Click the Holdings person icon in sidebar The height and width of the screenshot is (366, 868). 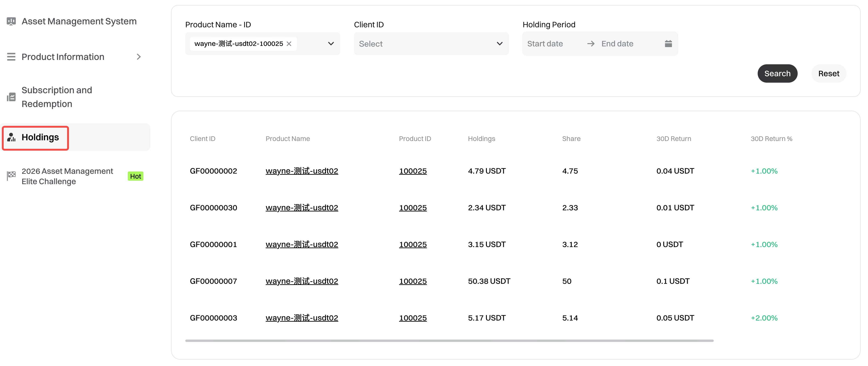pyautogui.click(x=11, y=137)
